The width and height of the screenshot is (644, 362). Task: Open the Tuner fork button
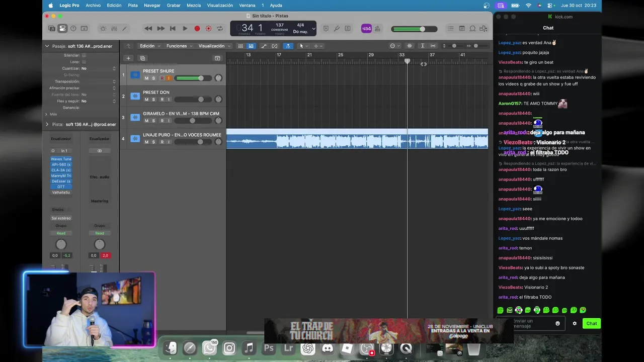[337, 29]
